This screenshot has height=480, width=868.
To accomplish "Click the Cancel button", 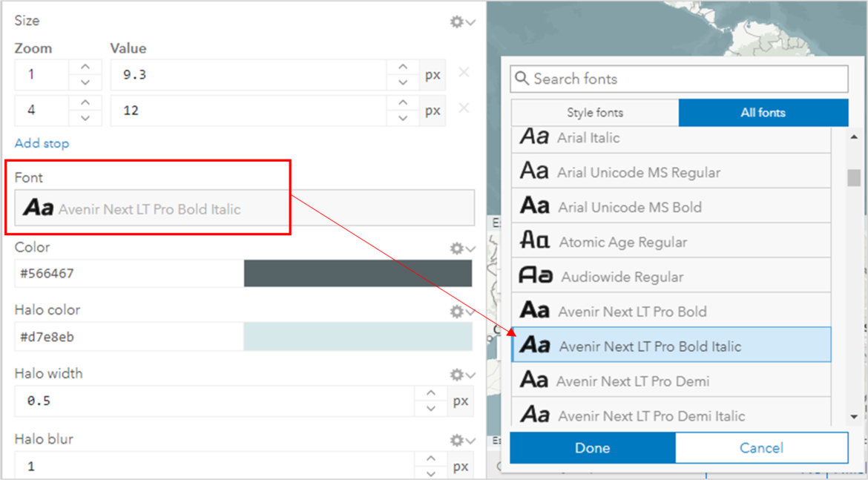I will pyautogui.click(x=761, y=447).
